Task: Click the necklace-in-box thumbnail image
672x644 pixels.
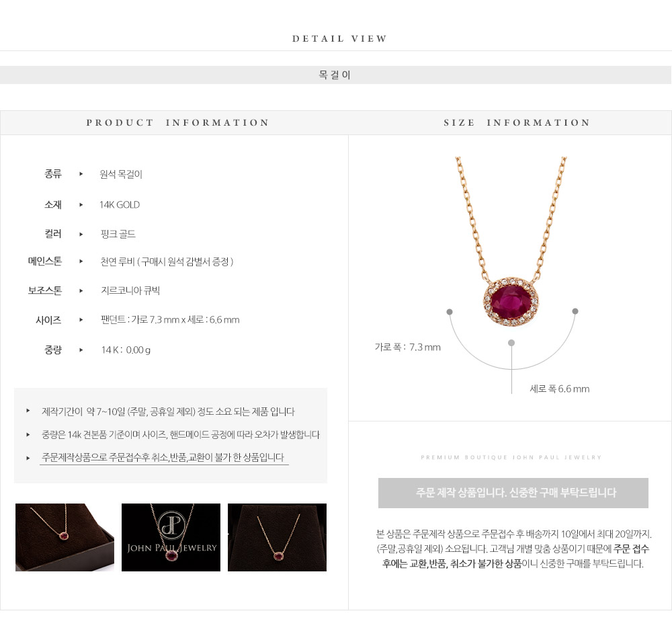Action: click(65, 537)
